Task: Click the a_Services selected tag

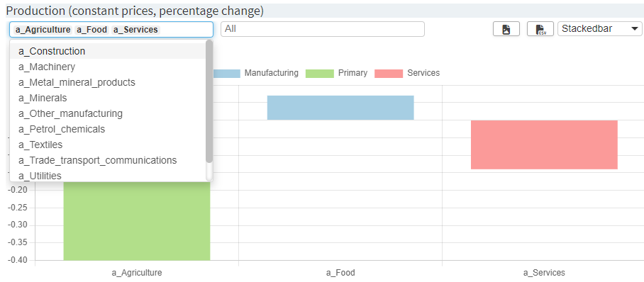Action: (x=135, y=30)
